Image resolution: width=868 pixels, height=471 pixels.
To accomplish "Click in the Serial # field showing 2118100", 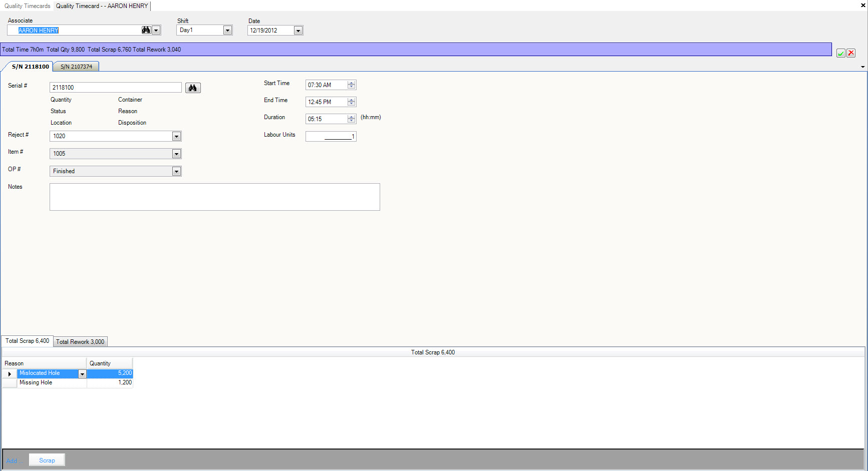I will [116, 88].
